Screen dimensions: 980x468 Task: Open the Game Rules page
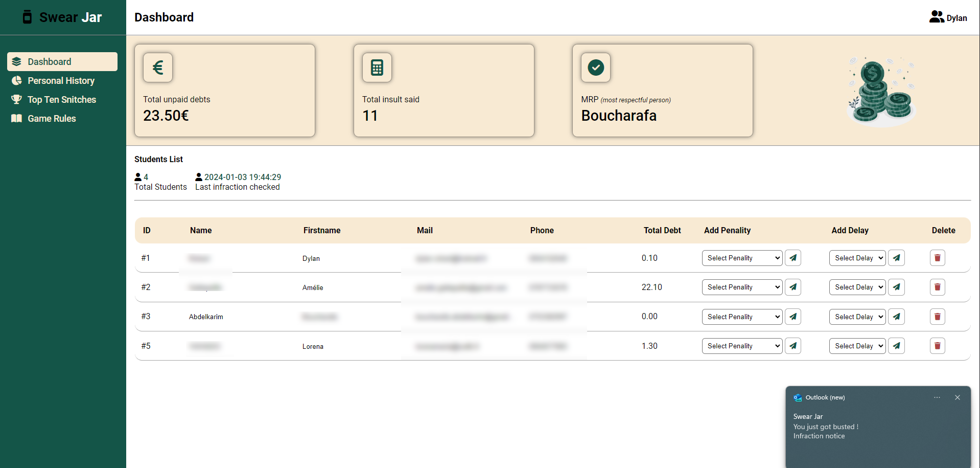pyautogui.click(x=52, y=119)
